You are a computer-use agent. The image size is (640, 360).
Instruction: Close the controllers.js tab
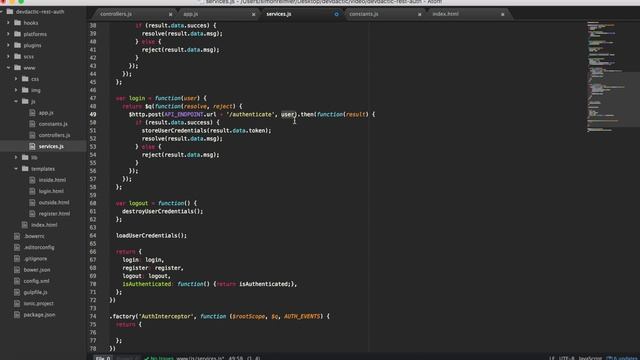171,14
